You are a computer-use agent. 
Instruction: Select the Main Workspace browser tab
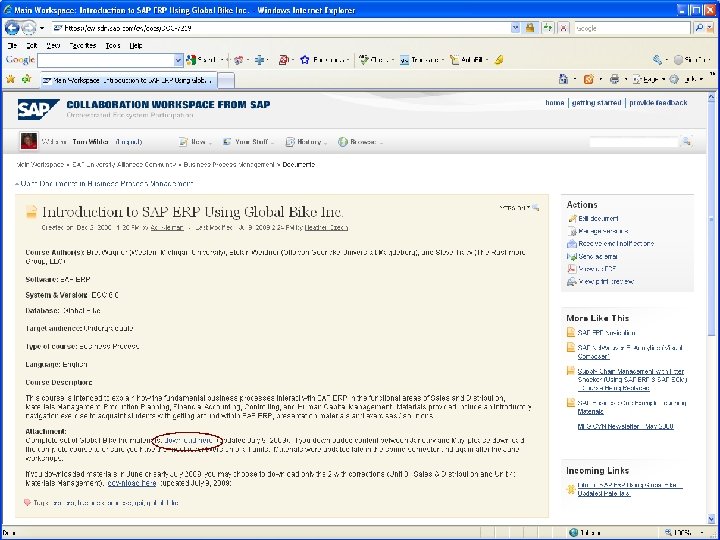tap(128, 80)
